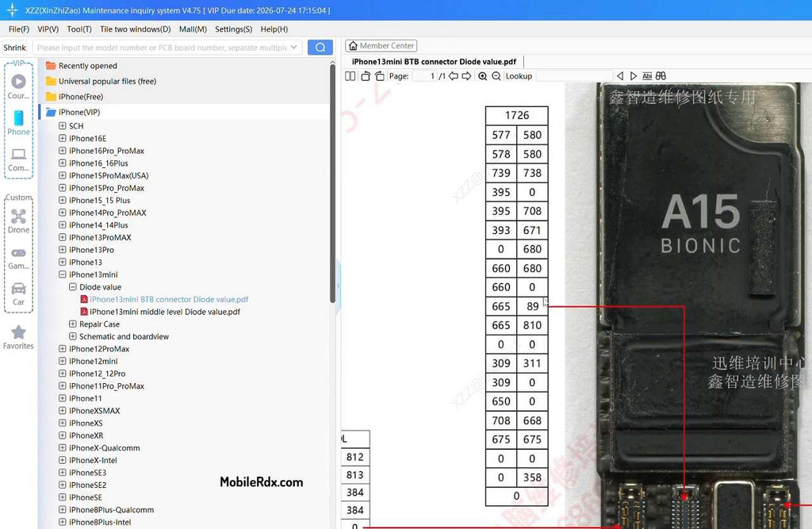
Task: Select the iPhone13mini BTB connector PDF tab
Action: click(434, 62)
